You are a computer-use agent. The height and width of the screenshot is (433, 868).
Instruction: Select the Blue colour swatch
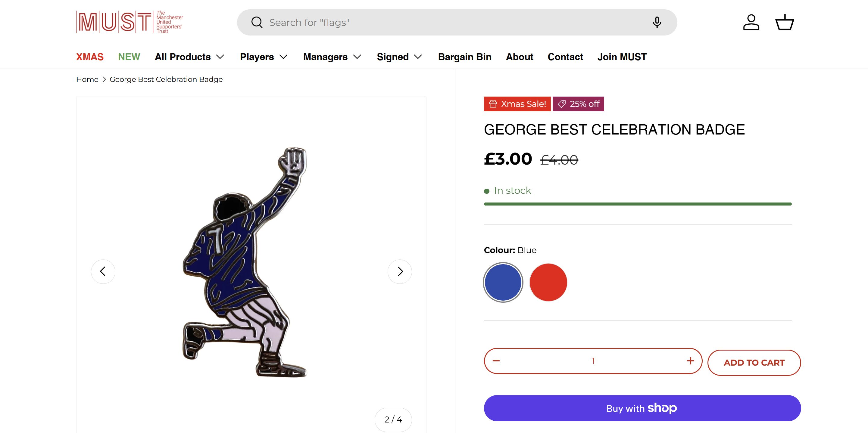pos(503,282)
